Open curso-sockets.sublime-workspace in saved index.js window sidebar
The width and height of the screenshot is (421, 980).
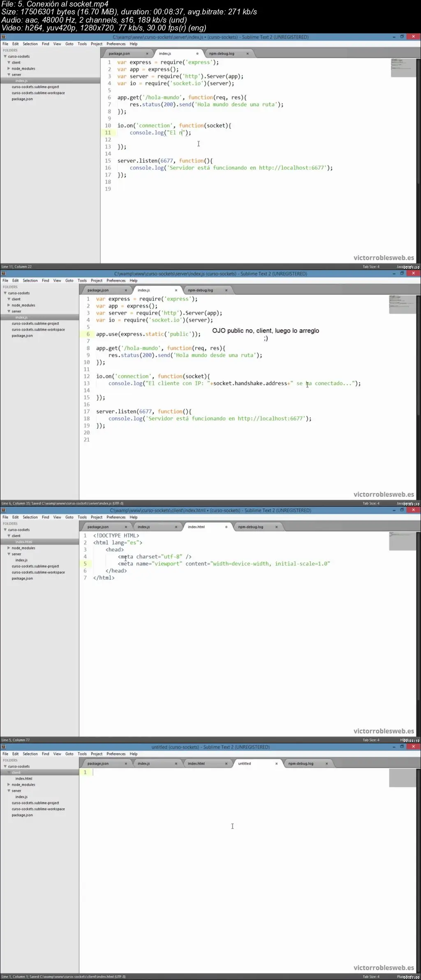pyautogui.click(x=38, y=330)
